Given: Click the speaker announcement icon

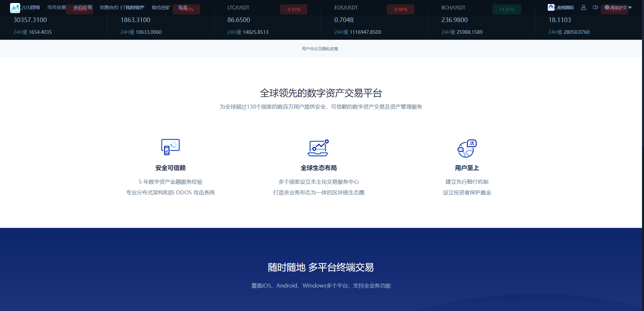Looking at the screenshot, I should click(x=595, y=7).
